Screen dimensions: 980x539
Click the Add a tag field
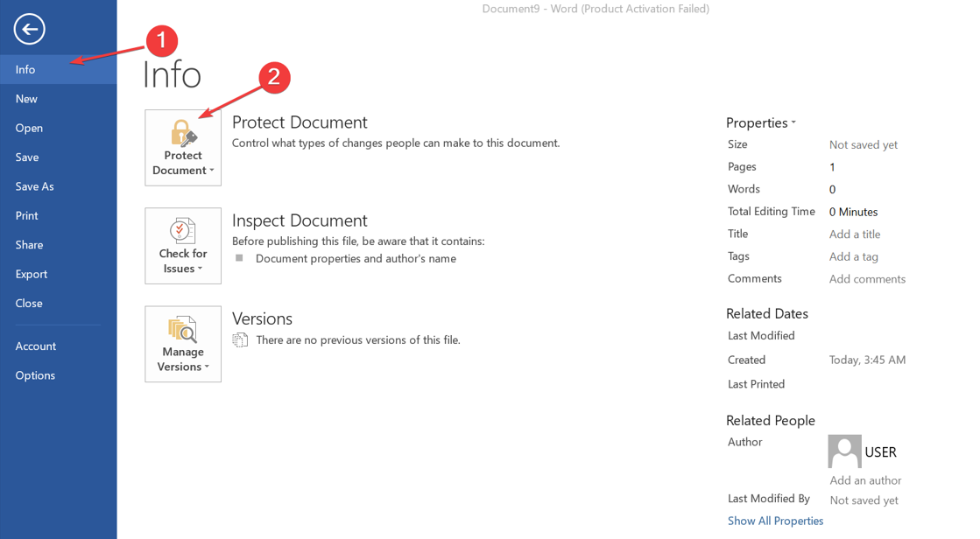[853, 256]
